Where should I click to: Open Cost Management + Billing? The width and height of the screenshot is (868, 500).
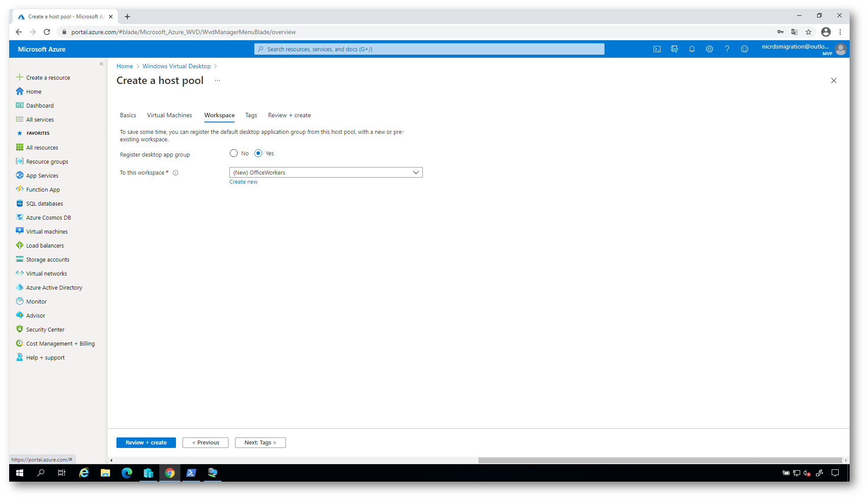pyautogui.click(x=56, y=343)
